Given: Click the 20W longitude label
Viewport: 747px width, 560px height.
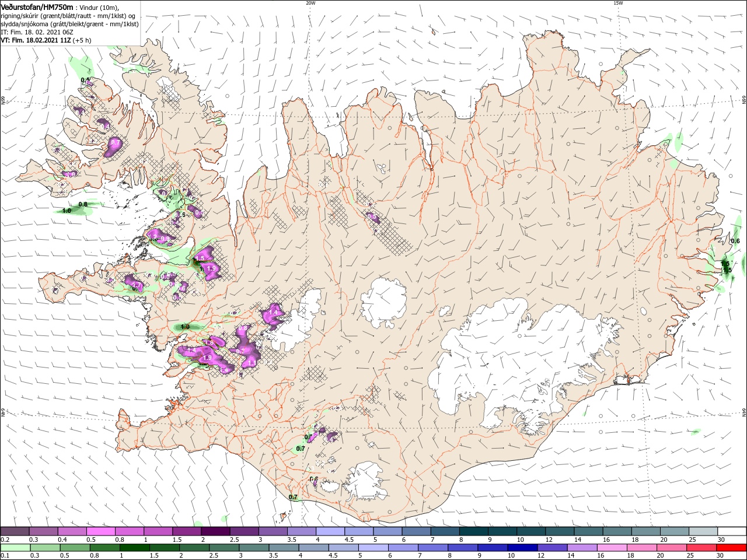Looking at the screenshot, I should (310, 2).
